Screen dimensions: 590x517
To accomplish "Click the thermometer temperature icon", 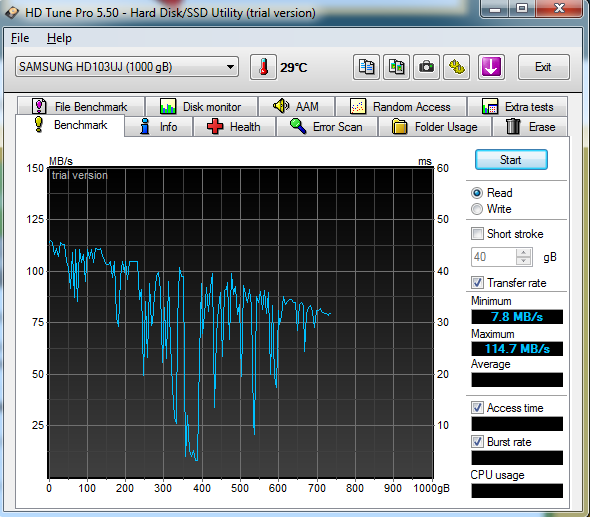I will [x=263, y=67].
